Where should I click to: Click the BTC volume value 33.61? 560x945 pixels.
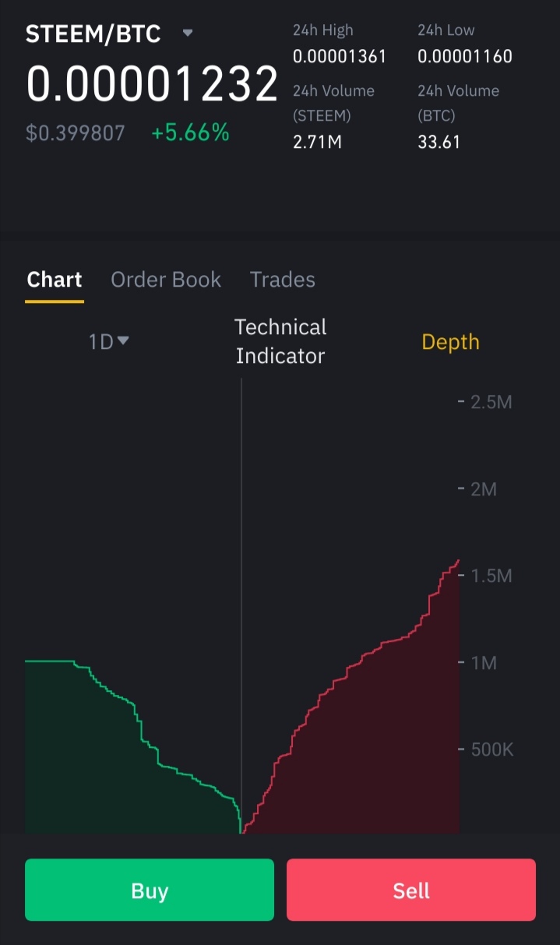(x=438, y=143)
